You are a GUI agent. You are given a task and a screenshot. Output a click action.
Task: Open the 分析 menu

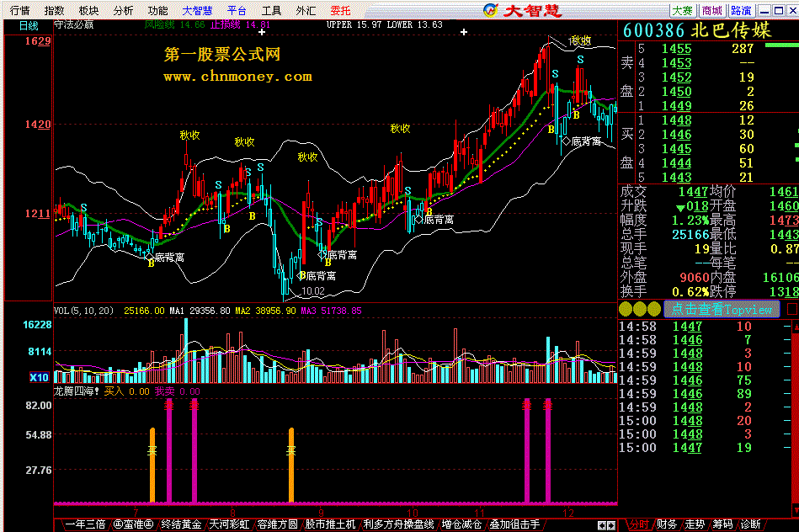click(123, 10)
